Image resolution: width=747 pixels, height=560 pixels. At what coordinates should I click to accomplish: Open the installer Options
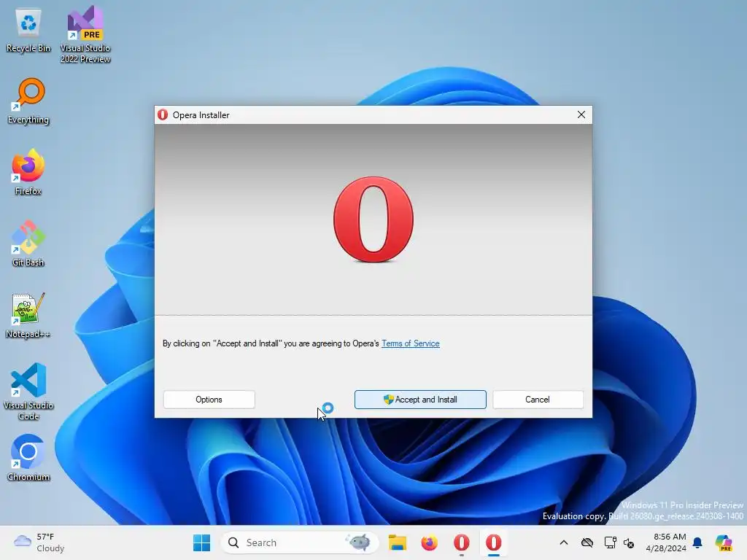[x=209, y=400]
